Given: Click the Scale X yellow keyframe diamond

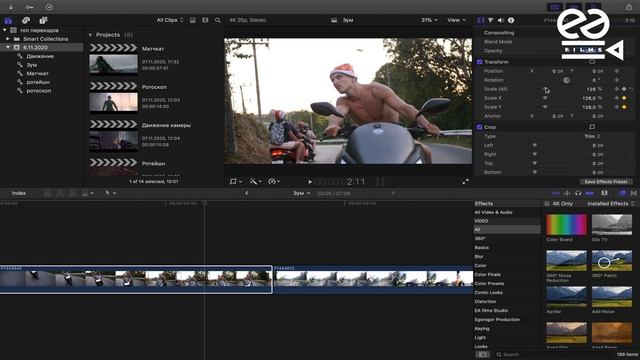Looking at the screenshot, I should tap(624, 98).
